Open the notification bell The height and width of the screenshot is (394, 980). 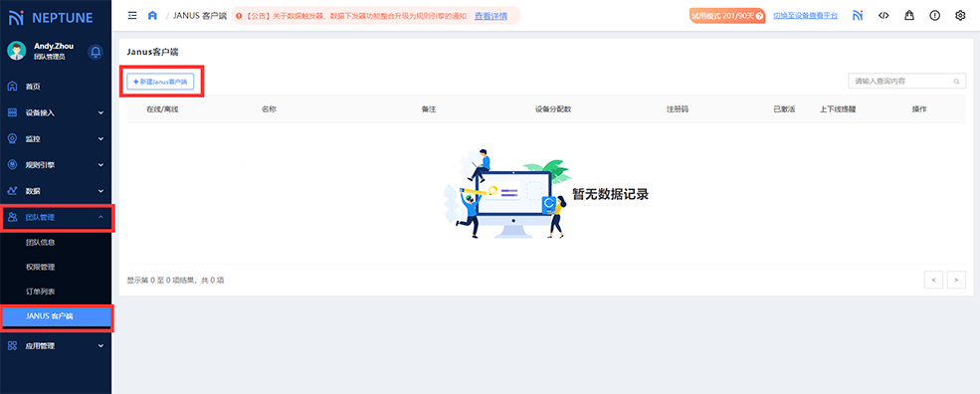95,52
